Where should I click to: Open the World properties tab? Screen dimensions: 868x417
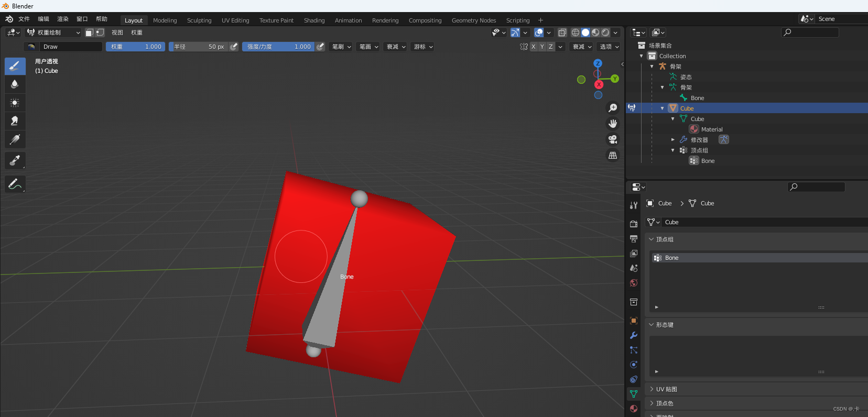pos(634,283)
